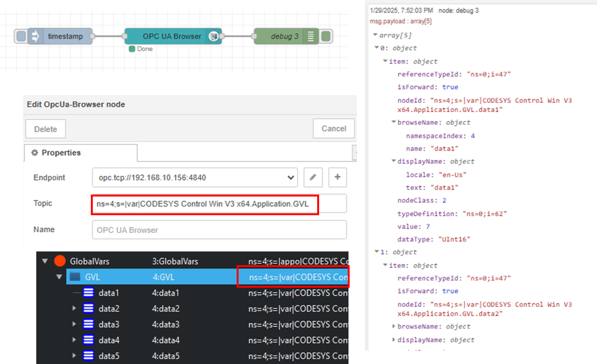Click the debug 3 node list icon
Viewport: 597px width, 364px height.
(311, 36)
